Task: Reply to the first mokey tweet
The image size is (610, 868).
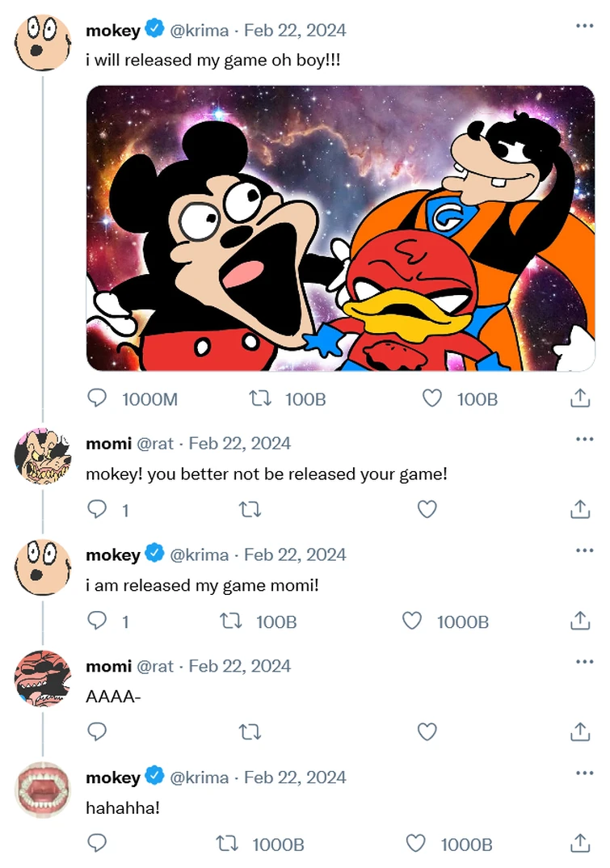Action: [97, 398]
